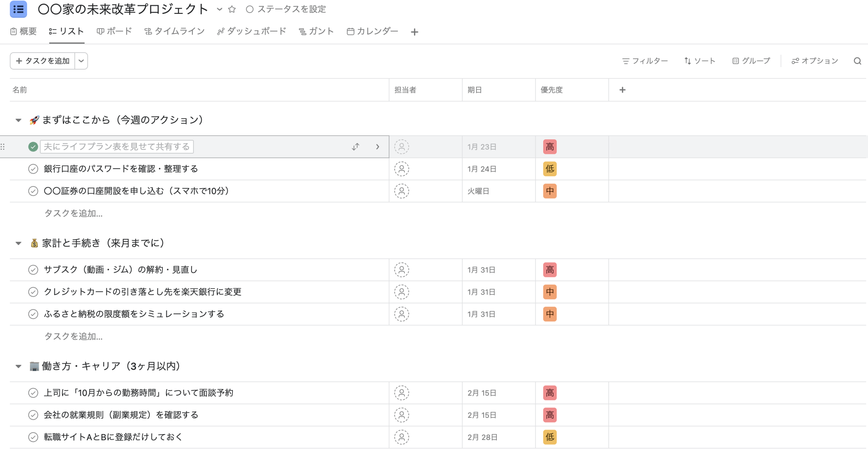Click subtask icon on 夫にライフプラン表 row
The image size is (868, 451).
click(355, 147)
